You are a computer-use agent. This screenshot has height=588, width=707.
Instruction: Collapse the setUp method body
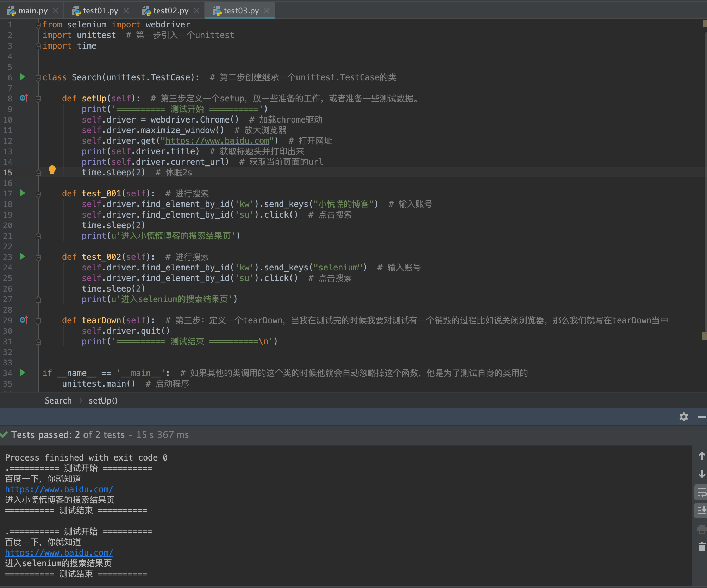38,99
